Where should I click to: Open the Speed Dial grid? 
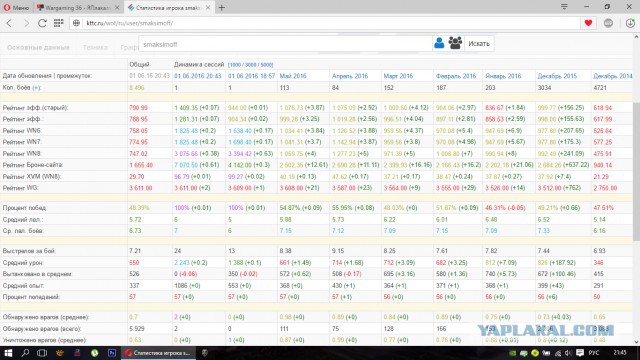point(59,23)
